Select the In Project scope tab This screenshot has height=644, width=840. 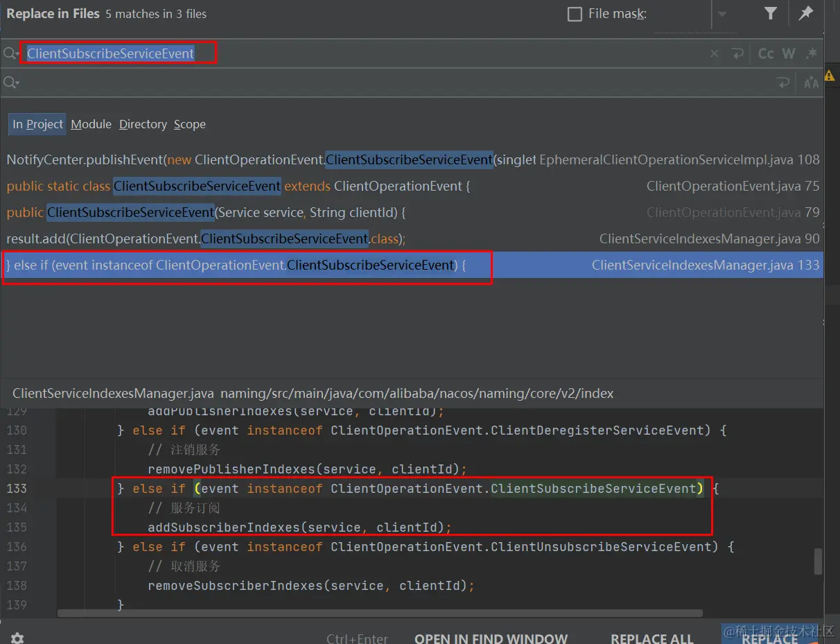click(x=37, y=124)
